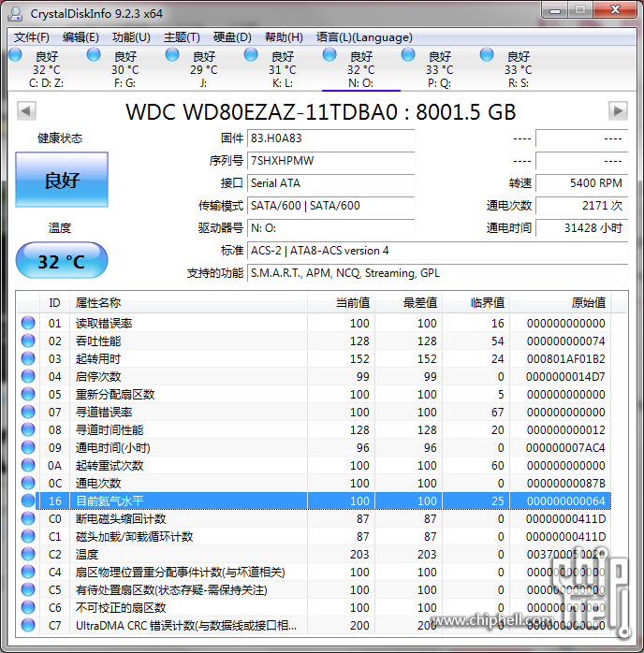Click status icon of row C1 磁头加载/卸载循环计数
This screenshot has height=653, width=644.
[x=28, y=536]
